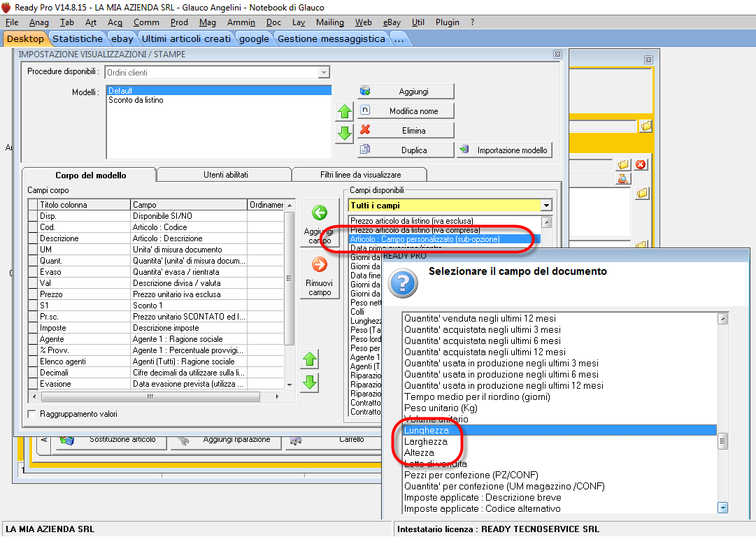Screen dimensions: 756x537
Task: Select Larghezza in the document field list
Action: pos(427,442)
